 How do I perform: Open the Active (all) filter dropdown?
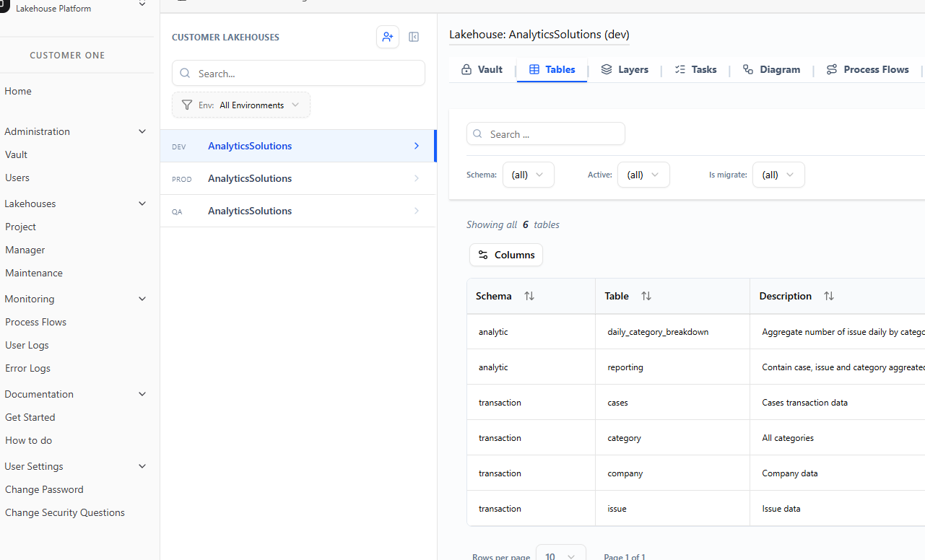tap(643, 174)
